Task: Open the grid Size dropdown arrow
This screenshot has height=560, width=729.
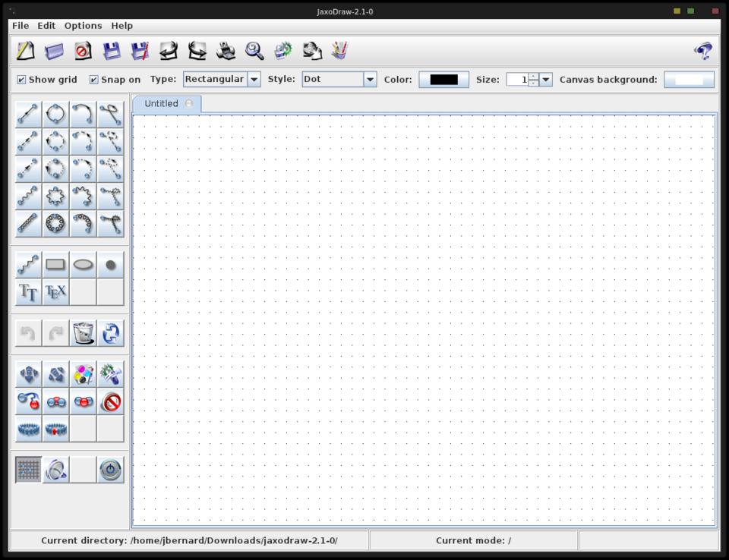Action: coord(546,80)
